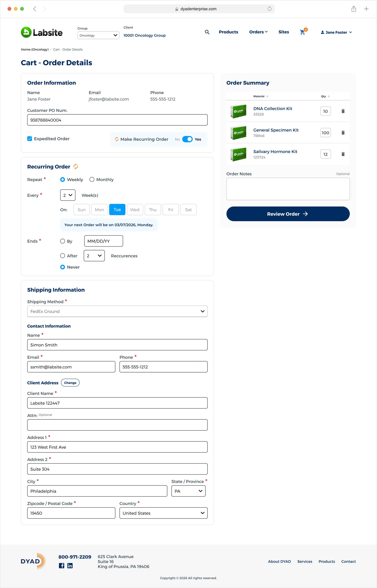Expand the Shipping Method FedEx Ground dropdown
377x588 pixels.
(x=117, y=311)
